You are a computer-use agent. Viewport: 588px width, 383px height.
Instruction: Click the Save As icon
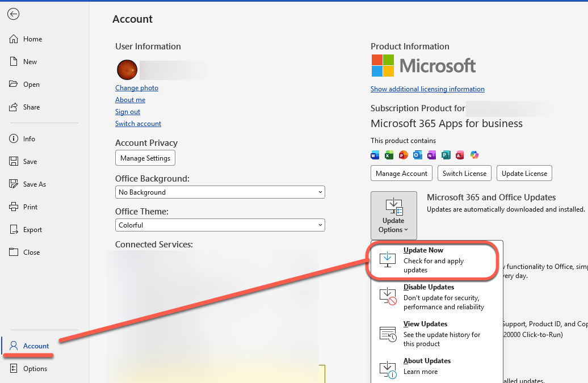click(14, 184)
